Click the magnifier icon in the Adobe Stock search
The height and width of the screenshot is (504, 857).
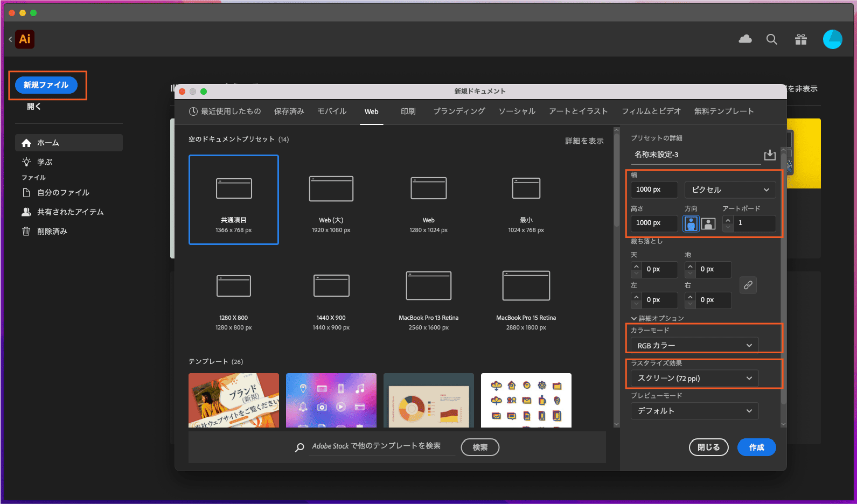tap(299, 447)
